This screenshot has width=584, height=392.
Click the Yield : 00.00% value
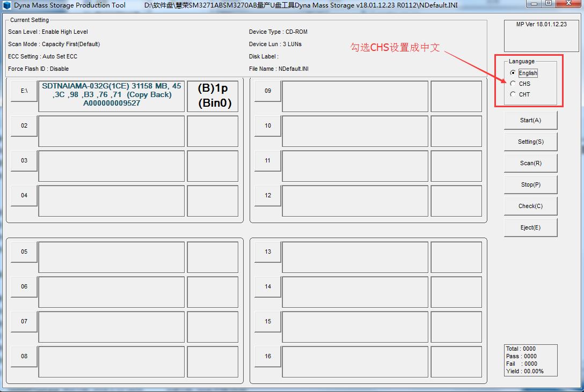click(525, 371)
